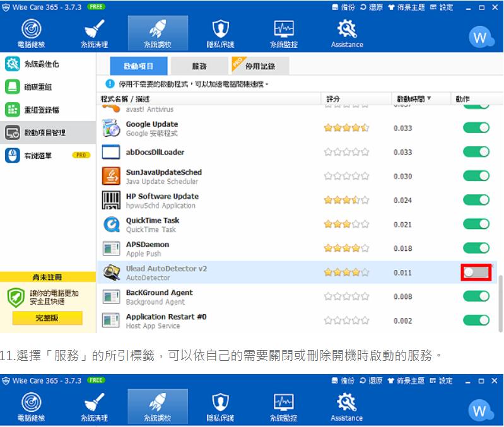Open System Cleaner broom icon in top window
The height and width of the screenshot is (427, 504).
tap(94, 33)
